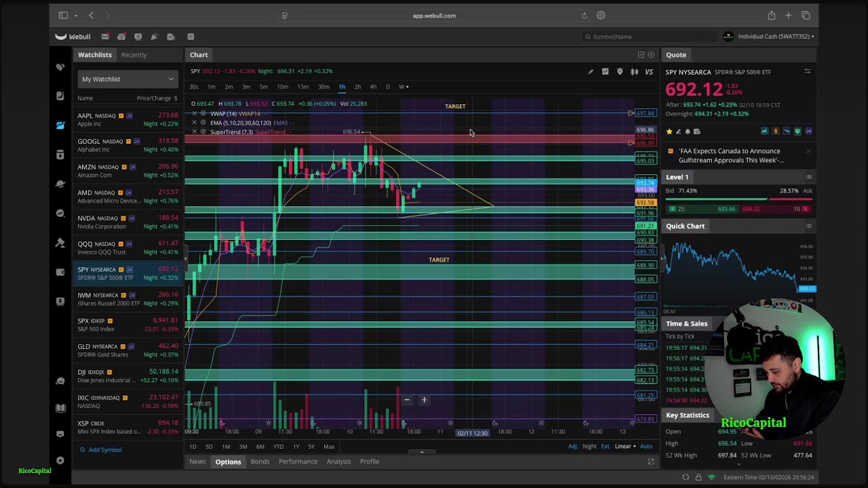The width and height of the screenshot is (868, 488).
Task: Select the 4h chart interval
Action: [x=373, y=87]
